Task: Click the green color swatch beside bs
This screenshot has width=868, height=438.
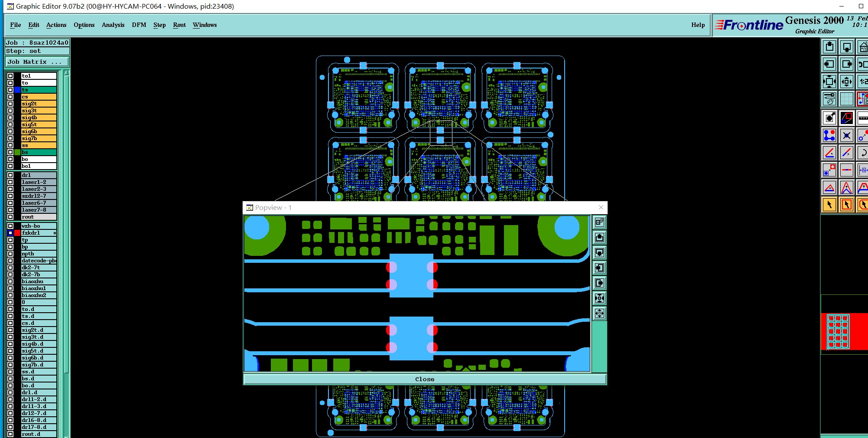Action: 17,152
